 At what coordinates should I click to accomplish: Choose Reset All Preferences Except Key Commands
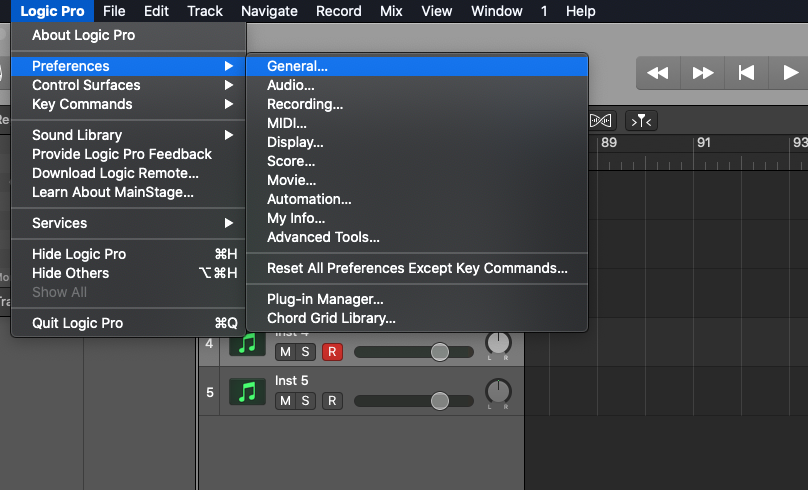pyautogui.click(x=417, y=268)
